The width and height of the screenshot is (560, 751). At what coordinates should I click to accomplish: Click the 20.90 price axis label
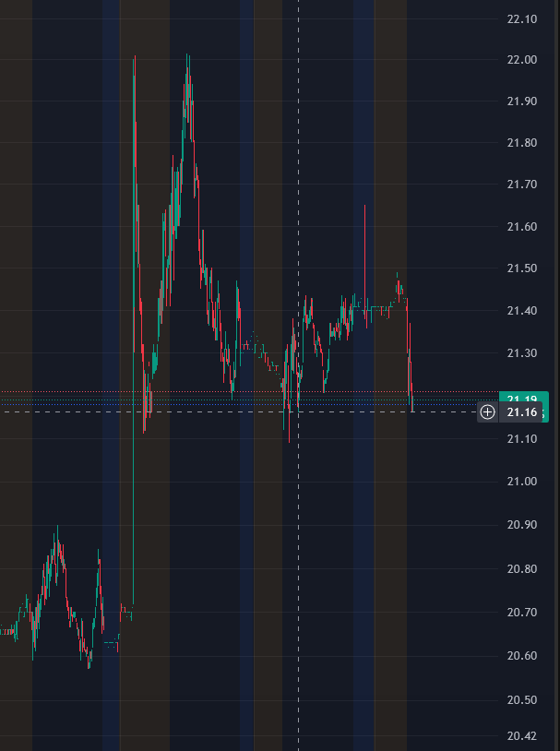tap(521, 525)
